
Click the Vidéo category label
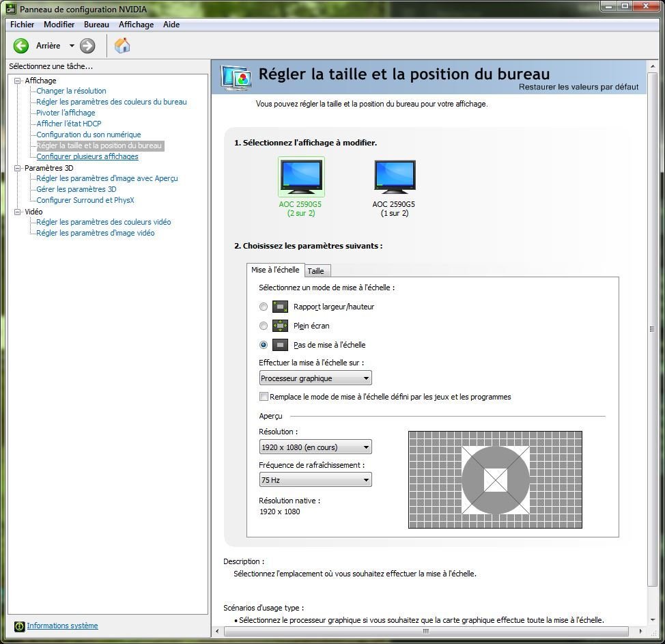[33, 212]
